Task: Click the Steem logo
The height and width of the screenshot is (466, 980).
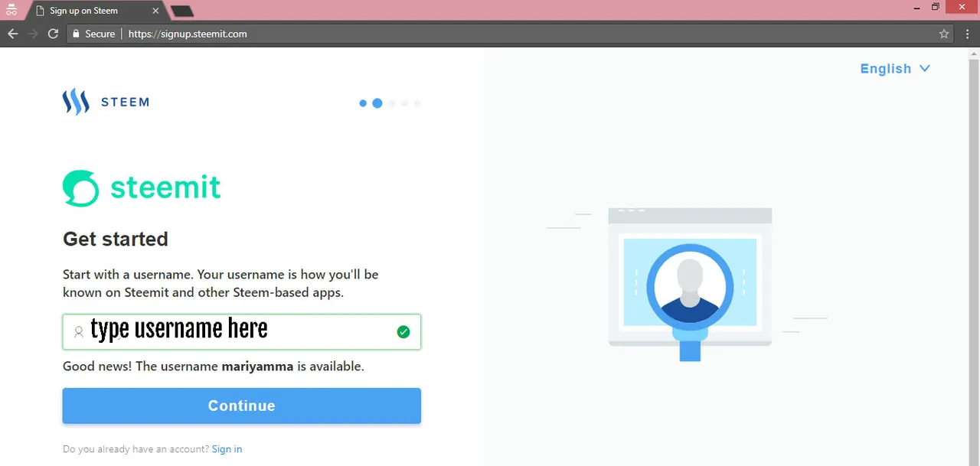Action: click(x=106, y=102)
